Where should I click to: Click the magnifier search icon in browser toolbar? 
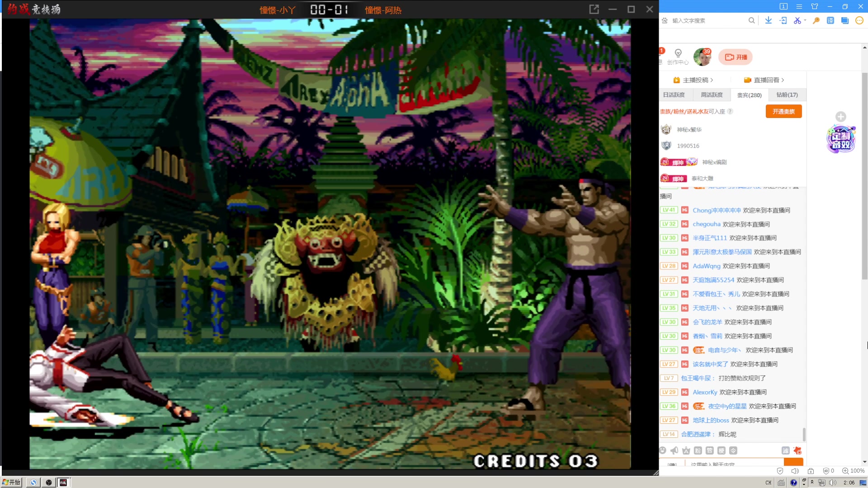(751, 20)
